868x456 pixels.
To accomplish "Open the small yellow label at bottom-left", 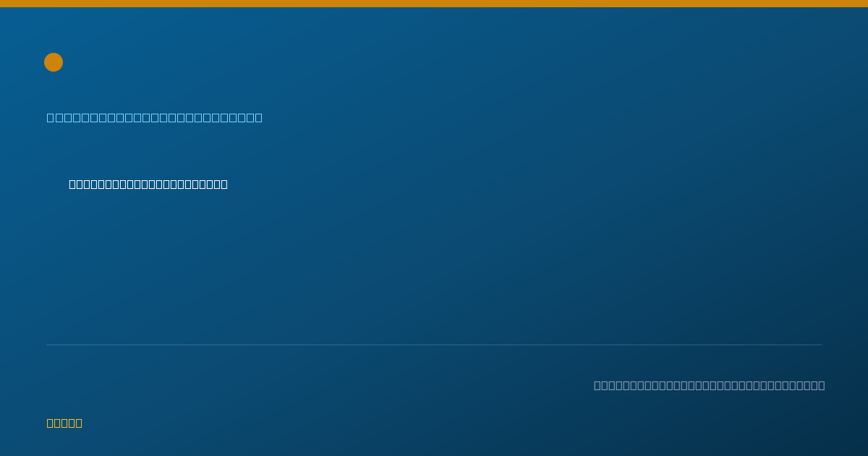I will 64,423.
